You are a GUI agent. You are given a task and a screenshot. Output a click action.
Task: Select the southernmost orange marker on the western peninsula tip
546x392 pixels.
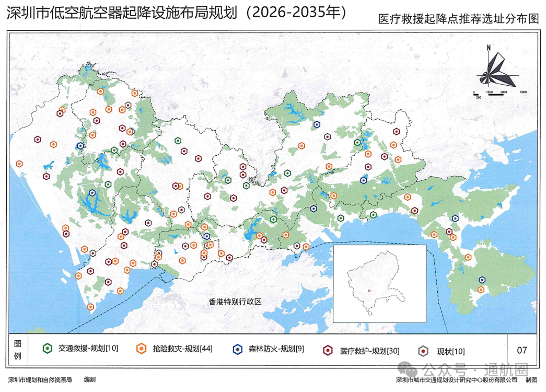pos(90,307)
